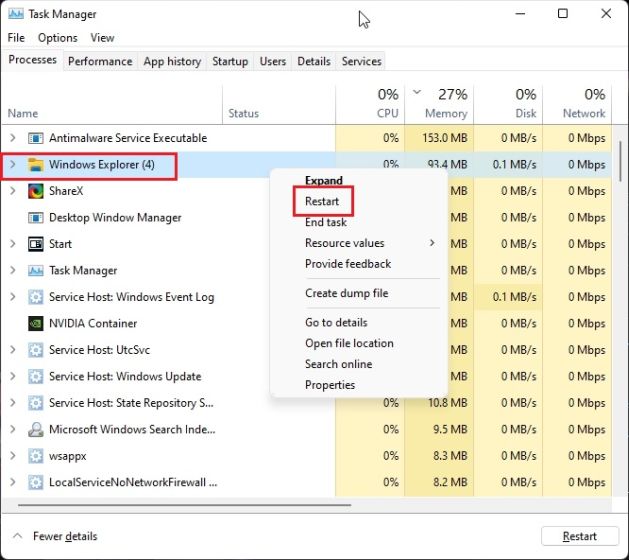Switch to the App history tab
Viewport: 629px width, 560px height.
click(172, 61)
